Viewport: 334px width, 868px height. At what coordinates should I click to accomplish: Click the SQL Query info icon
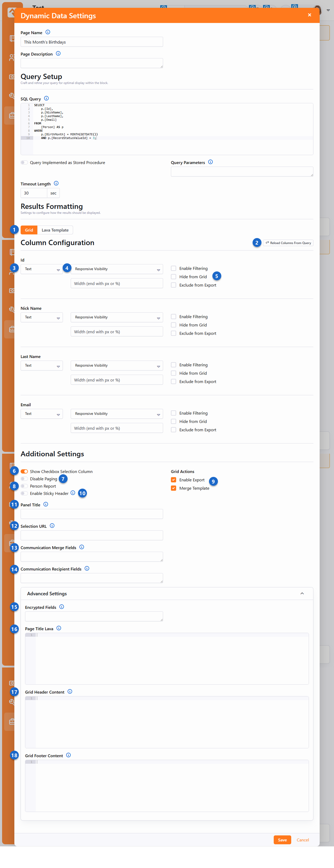(46, 98)
